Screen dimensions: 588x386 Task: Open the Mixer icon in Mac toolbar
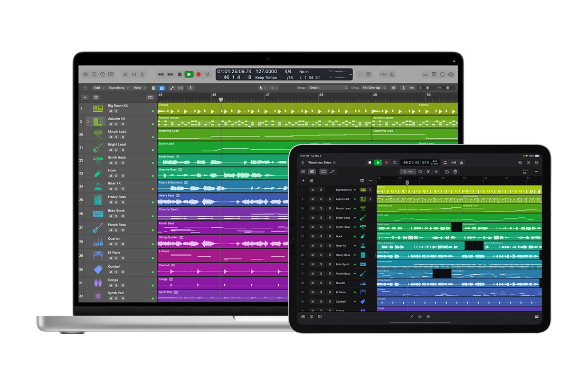[134, 74]
